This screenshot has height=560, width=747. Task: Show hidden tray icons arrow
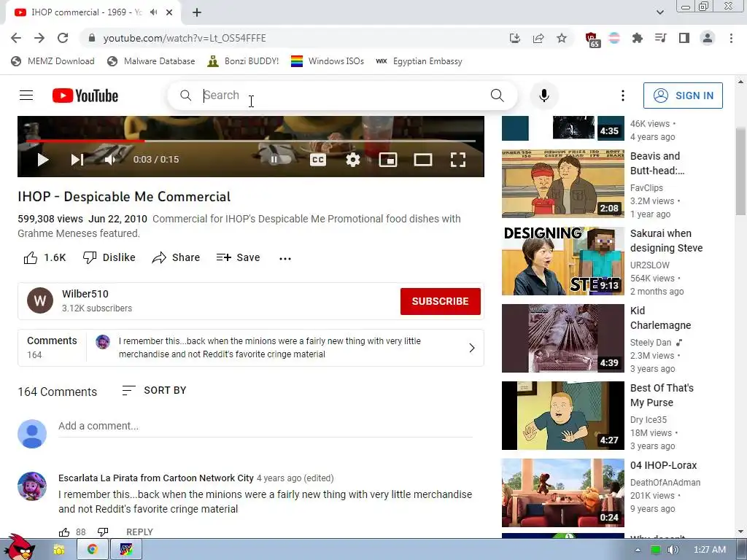[638, 550]
